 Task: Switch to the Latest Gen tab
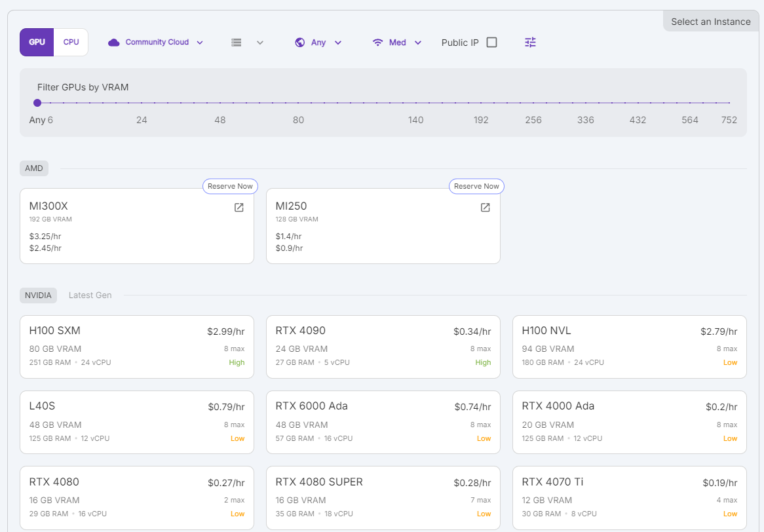point(90,295)
